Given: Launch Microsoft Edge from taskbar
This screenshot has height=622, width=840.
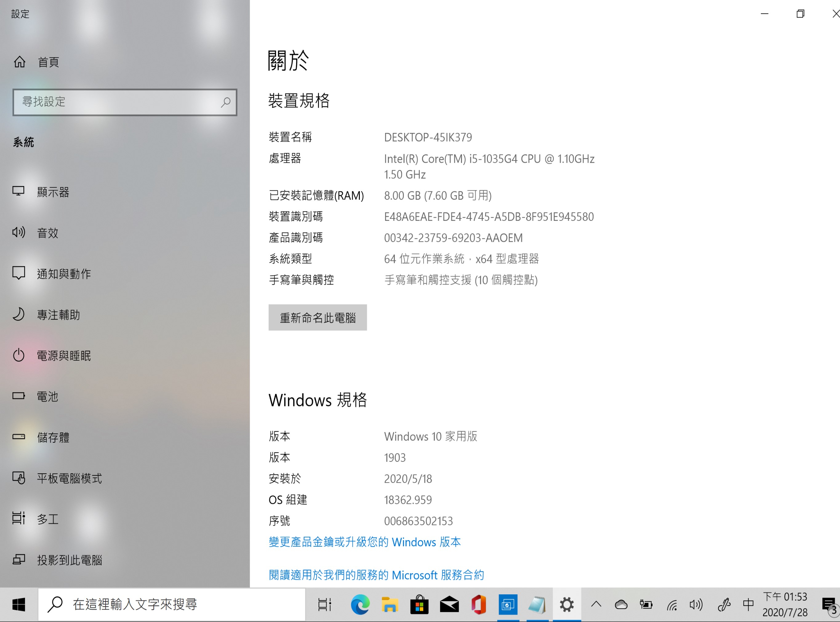Looking at the screenshot, I should coord(360,605).
